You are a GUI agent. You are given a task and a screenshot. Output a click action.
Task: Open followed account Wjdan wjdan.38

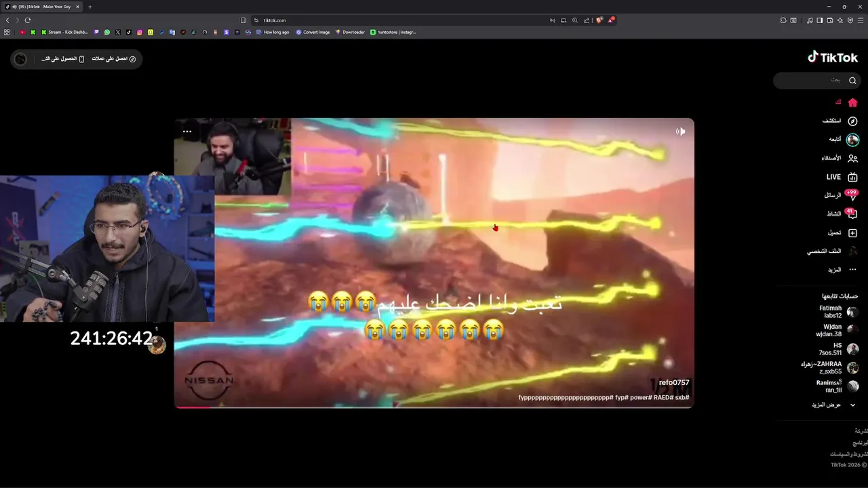click(x=837, y=330)
